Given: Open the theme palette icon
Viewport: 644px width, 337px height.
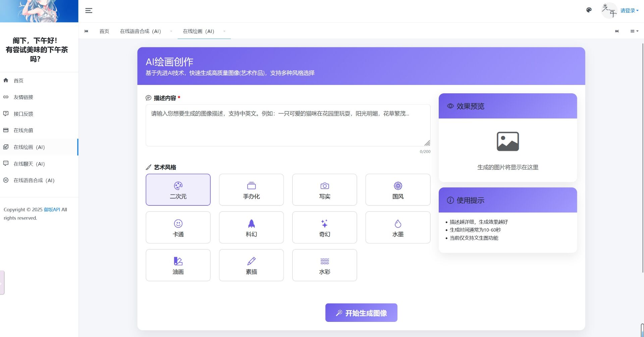Looking at the screenshot, I should [x=589, y=10].
